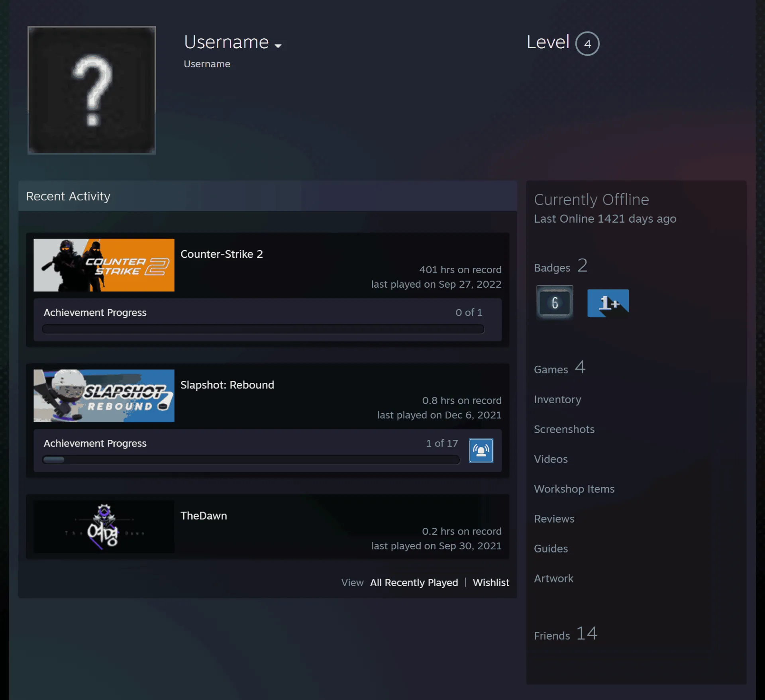Open TheDawn game banner image

[104, 526]
